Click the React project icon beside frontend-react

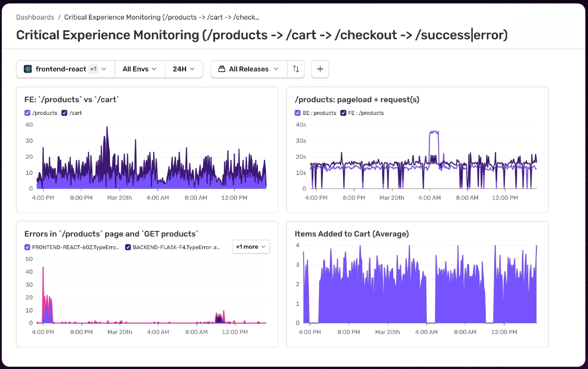28,69
